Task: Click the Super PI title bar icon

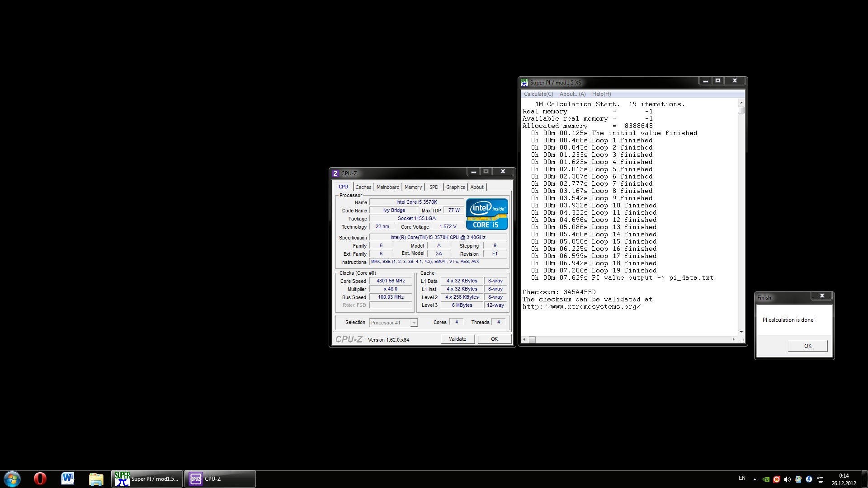Action: pos(524,83)
